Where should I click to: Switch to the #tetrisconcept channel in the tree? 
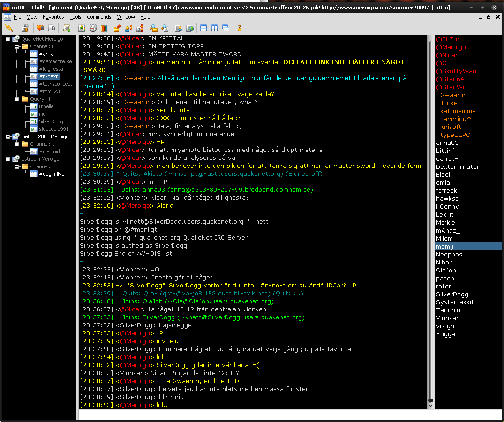[x=55, y=84]
